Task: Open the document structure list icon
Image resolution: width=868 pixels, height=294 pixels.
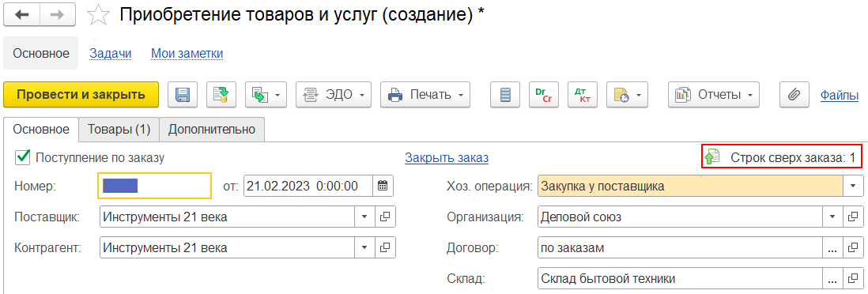Action: [505, 95]
